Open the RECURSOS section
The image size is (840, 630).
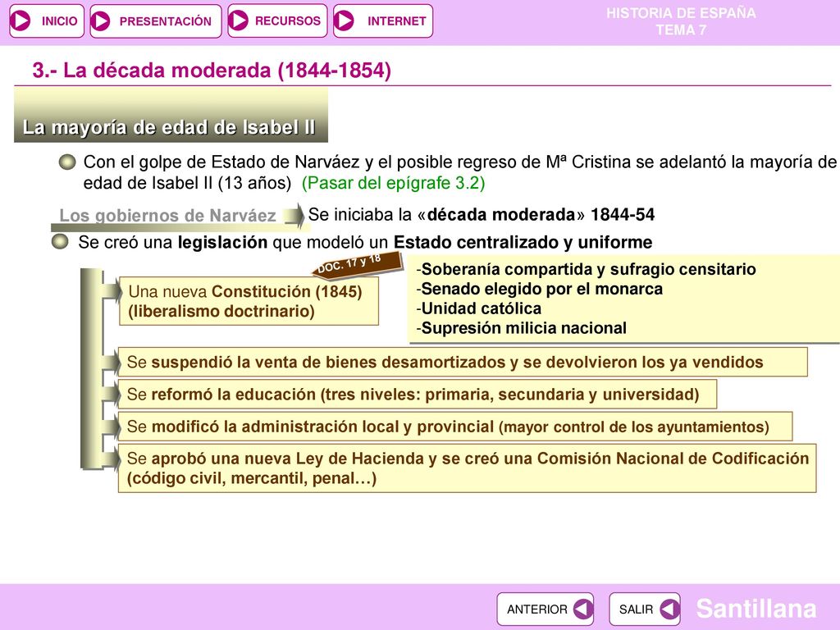pyautogui.click(x=277, y=21)
